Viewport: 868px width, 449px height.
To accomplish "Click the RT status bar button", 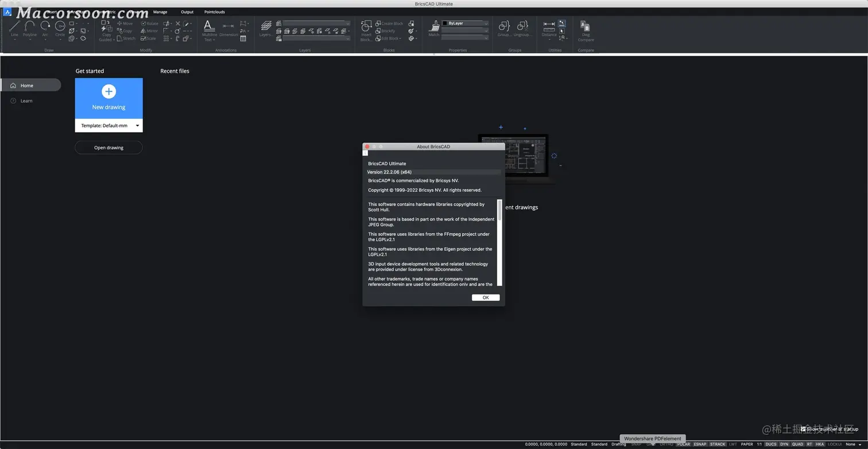I will pos(809,444).
